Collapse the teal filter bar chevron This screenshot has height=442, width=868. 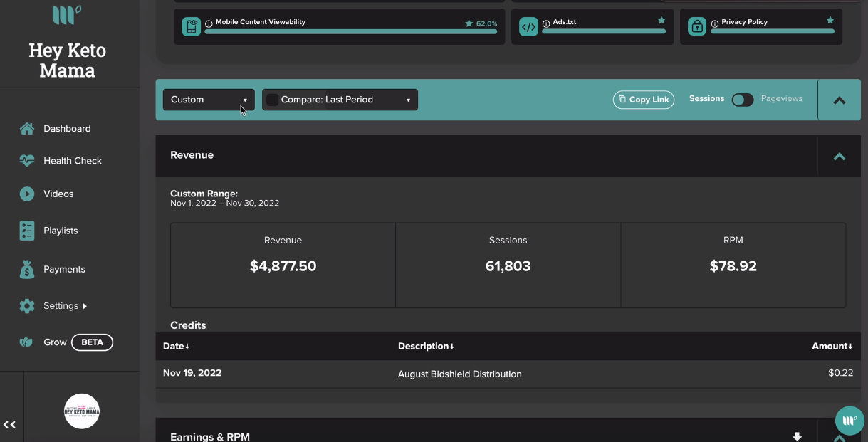tap(840, 100)
